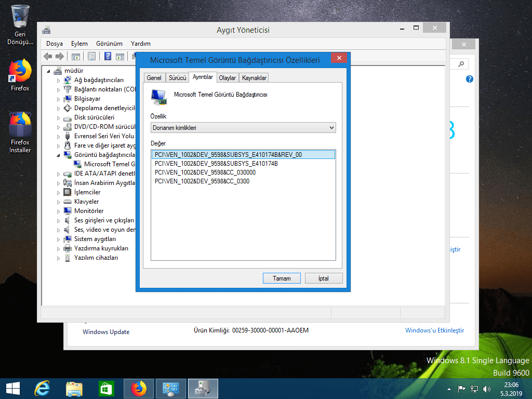Launch Internet Explorer from the taskbar
This screenshot has width=532, height=399.
click(42, 389)
